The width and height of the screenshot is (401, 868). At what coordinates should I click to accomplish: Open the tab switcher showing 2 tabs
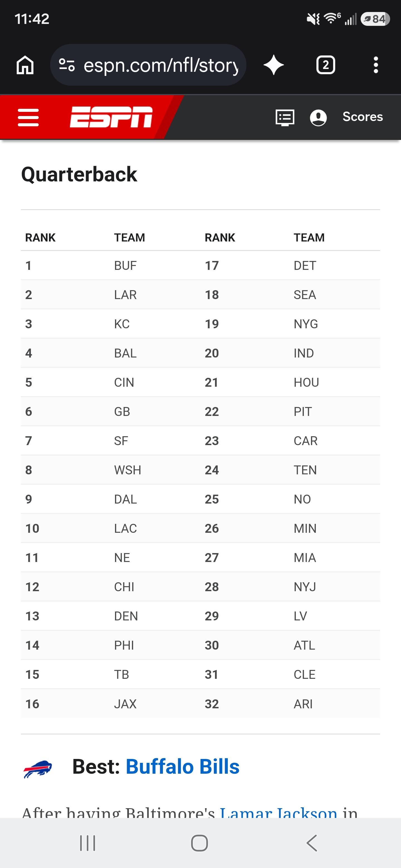coord(326,65)
